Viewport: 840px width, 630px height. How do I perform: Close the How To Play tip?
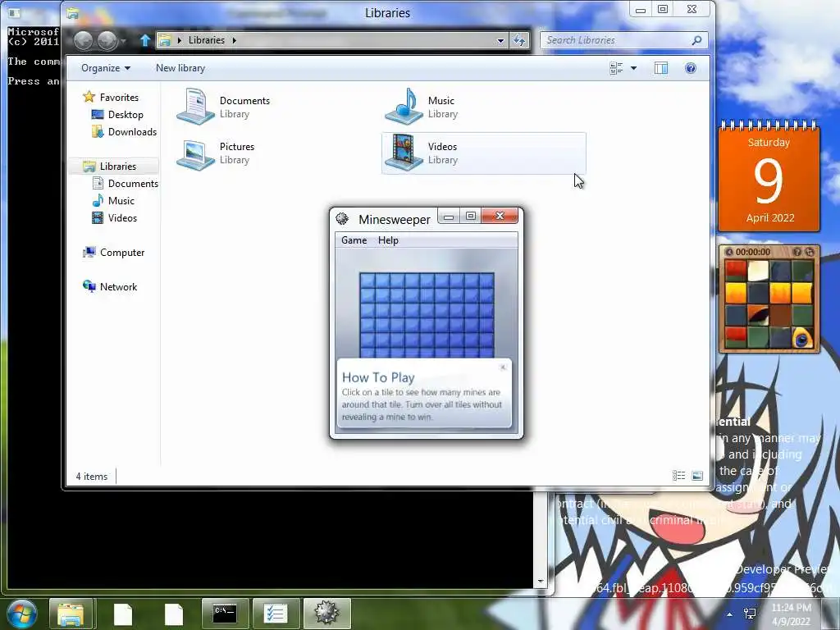pos(503,367)
